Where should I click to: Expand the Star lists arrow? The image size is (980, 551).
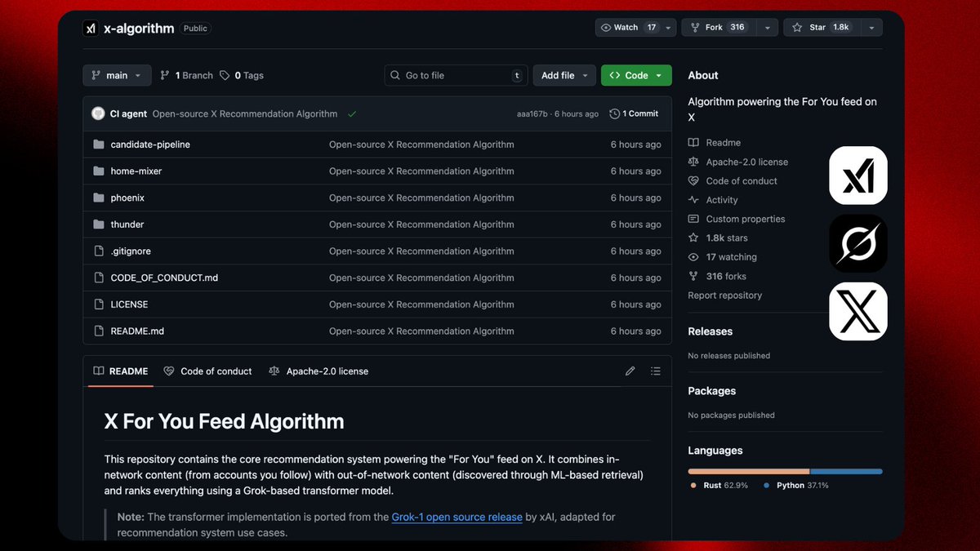point(871,28)
